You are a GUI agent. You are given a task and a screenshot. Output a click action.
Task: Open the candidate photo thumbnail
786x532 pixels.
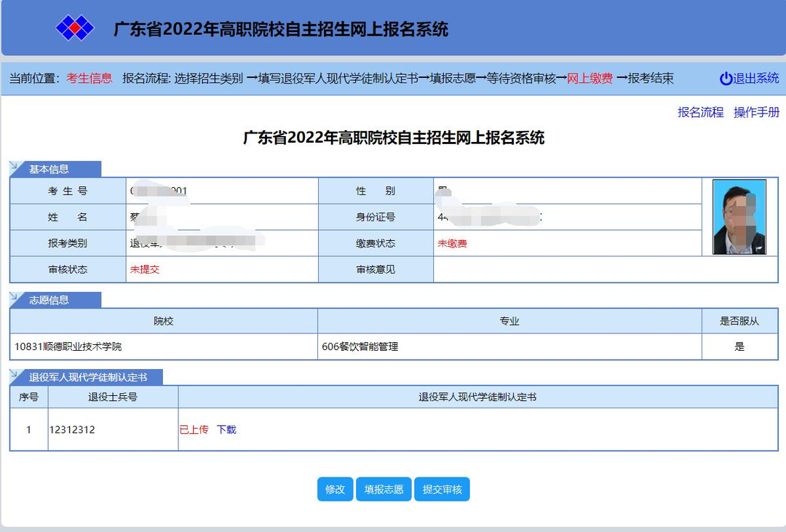(739, 217)
